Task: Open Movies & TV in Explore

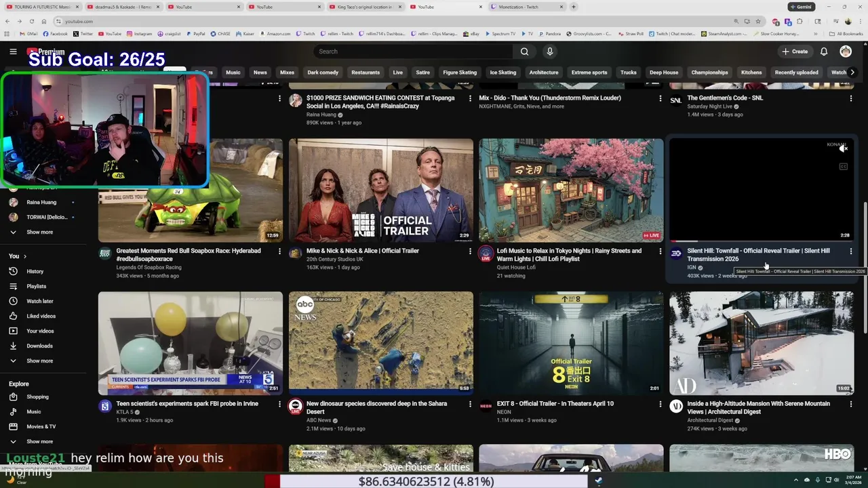Action: pyautogui.click(x=43, y=426)
